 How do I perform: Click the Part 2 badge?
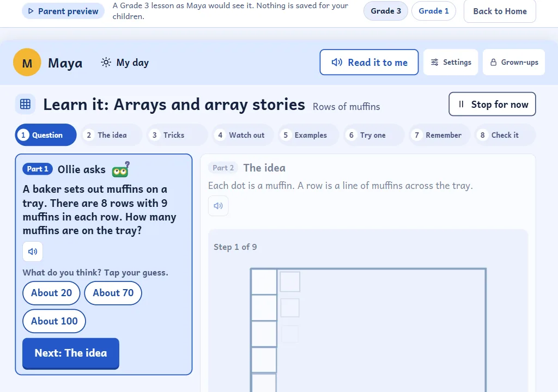223,168
